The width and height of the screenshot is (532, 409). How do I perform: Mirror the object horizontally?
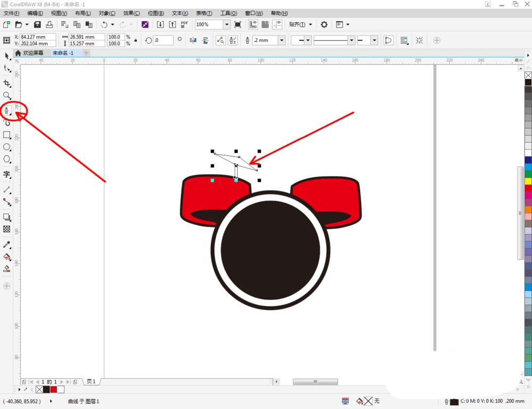coord(193,40)
